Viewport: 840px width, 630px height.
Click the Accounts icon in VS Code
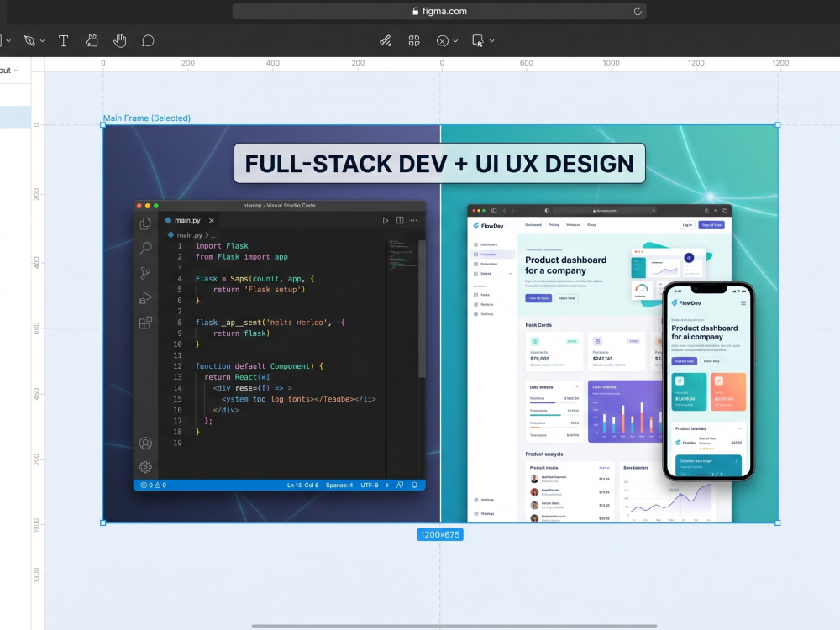[145, 443]
